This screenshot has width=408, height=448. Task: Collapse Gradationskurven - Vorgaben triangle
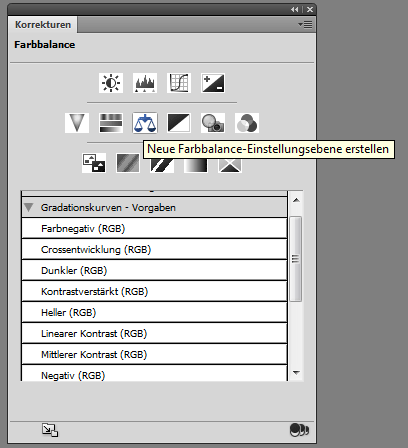tap(29, 207)
